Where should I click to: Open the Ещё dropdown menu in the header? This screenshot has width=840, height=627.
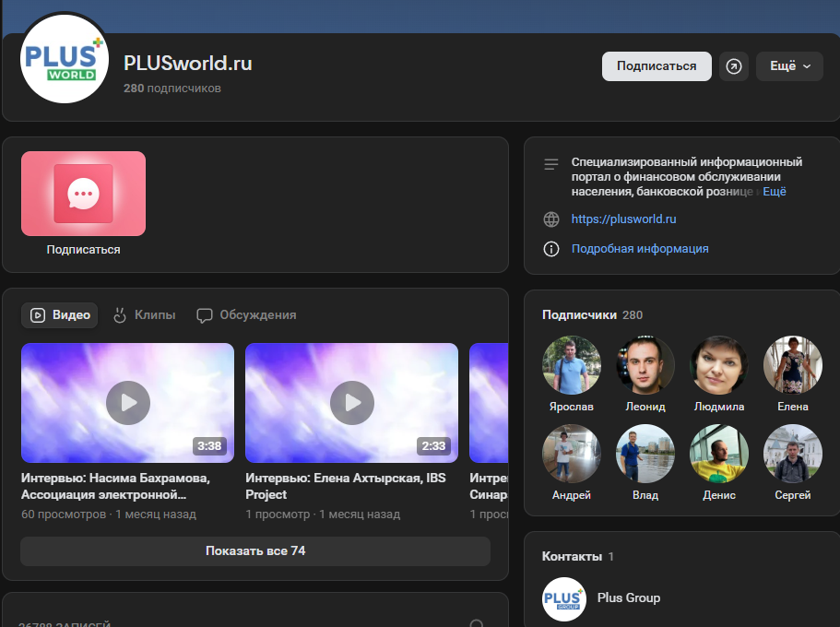pos(789,66)
